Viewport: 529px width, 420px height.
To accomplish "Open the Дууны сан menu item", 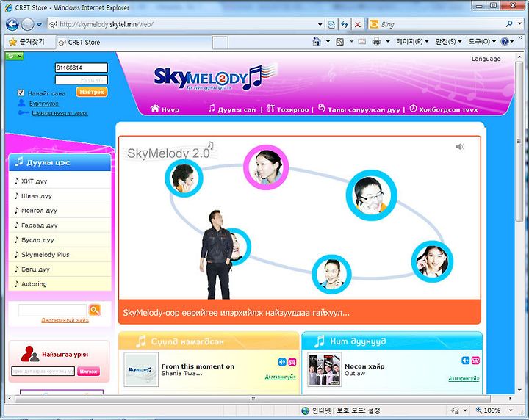I will [232, 109].
